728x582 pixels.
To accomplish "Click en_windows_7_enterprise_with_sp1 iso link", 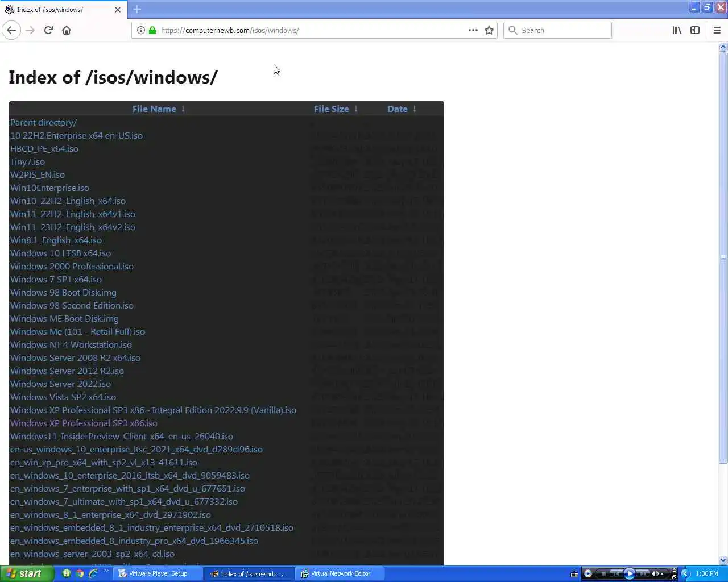I will coord(127,488).
